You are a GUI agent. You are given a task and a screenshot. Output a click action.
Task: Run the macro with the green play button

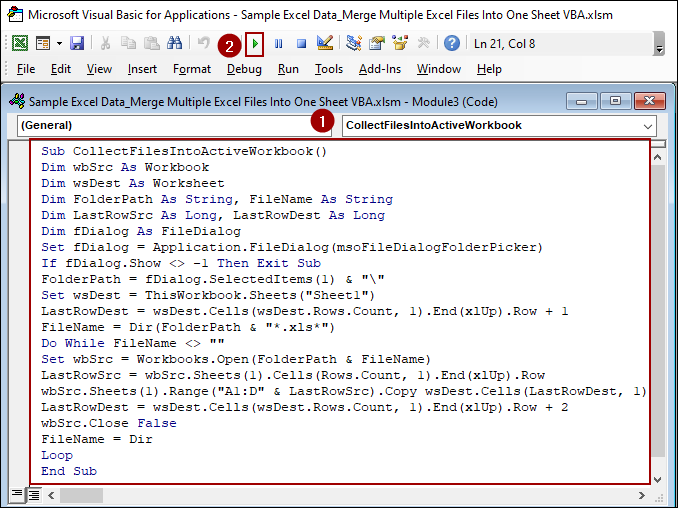(x=255, y=44)
